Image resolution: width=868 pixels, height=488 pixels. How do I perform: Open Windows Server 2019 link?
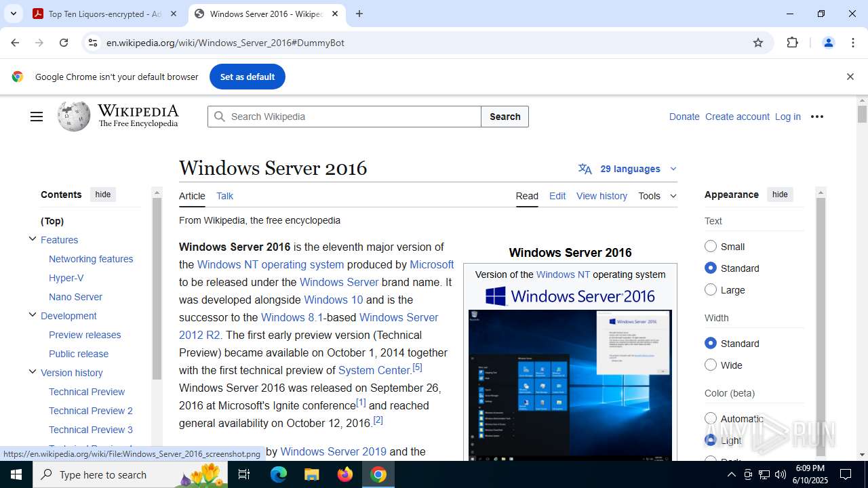333,451
